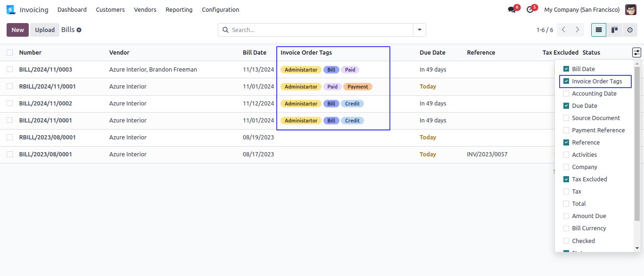
Task: Go to the next page arrow
Action: 577,30
